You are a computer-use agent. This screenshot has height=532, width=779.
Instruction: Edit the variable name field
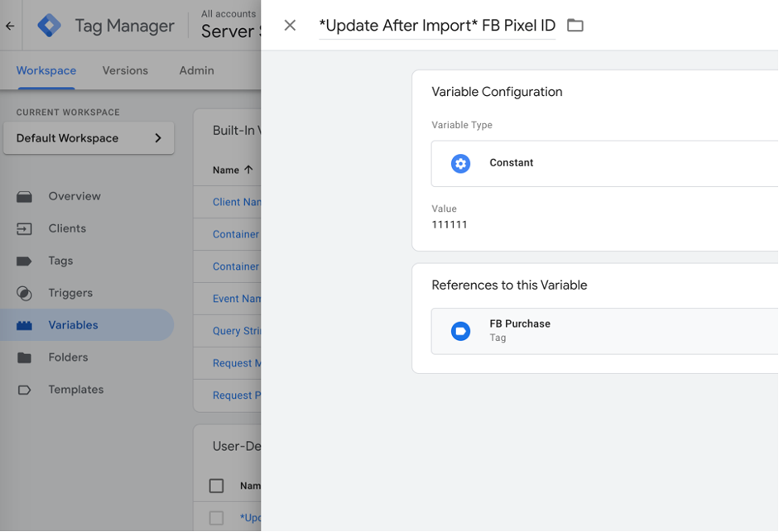[436, 26]
